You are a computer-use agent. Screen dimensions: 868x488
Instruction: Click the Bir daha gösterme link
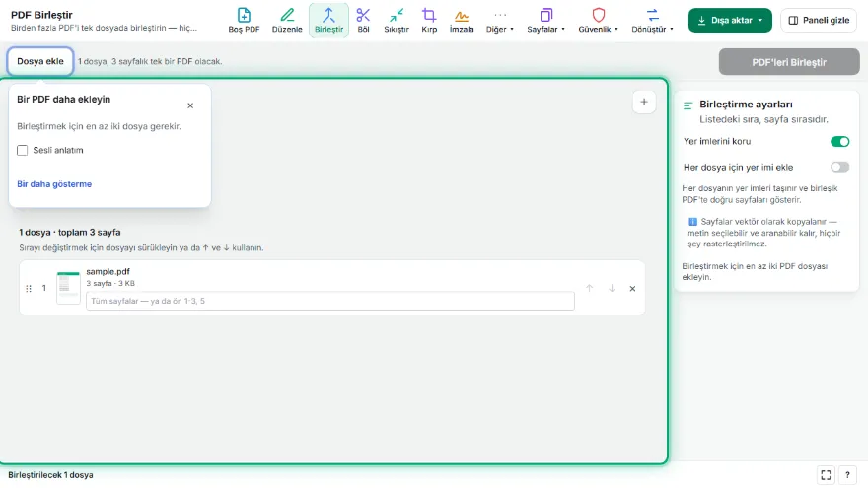click(54, 184)
